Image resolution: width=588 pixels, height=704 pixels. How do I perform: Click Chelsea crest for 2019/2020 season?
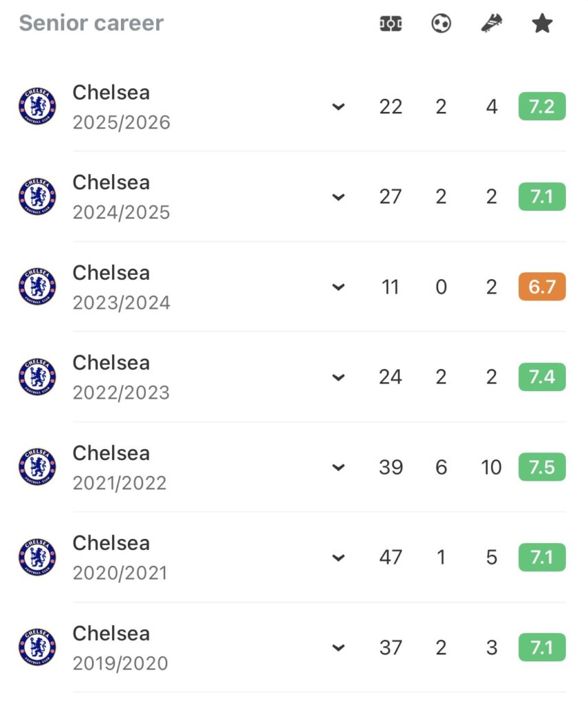[x=37, y=648]
